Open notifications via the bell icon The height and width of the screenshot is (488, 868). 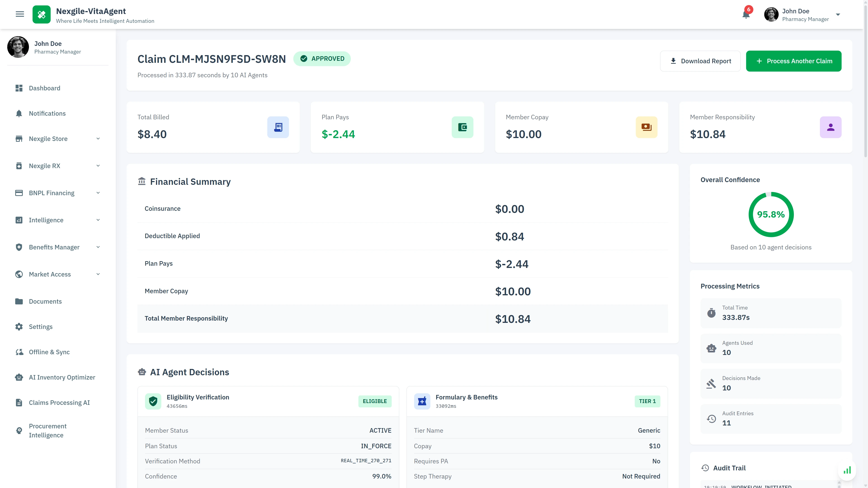coord(746,14)
